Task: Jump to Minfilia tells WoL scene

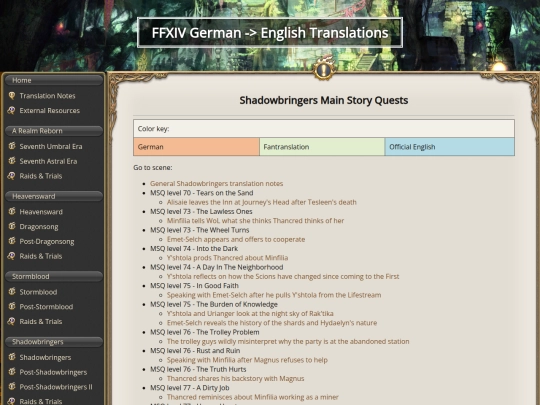Action: [255, 221]
